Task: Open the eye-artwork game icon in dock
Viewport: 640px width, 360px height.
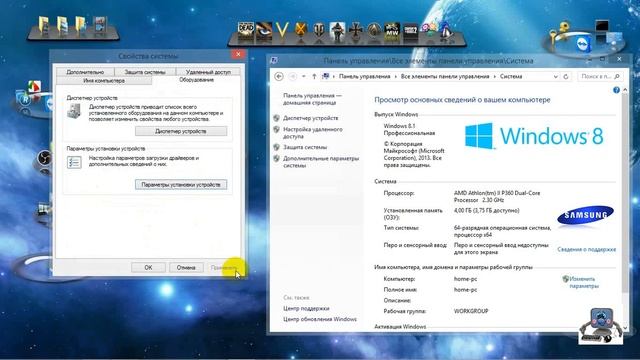Action: pyautogui.click(x=264, y=31)
